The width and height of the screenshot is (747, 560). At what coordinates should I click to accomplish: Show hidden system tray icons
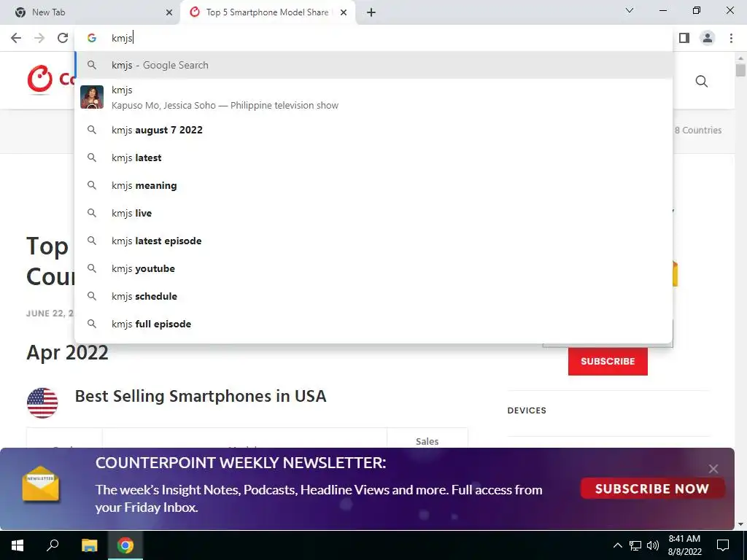click(617, 545)
